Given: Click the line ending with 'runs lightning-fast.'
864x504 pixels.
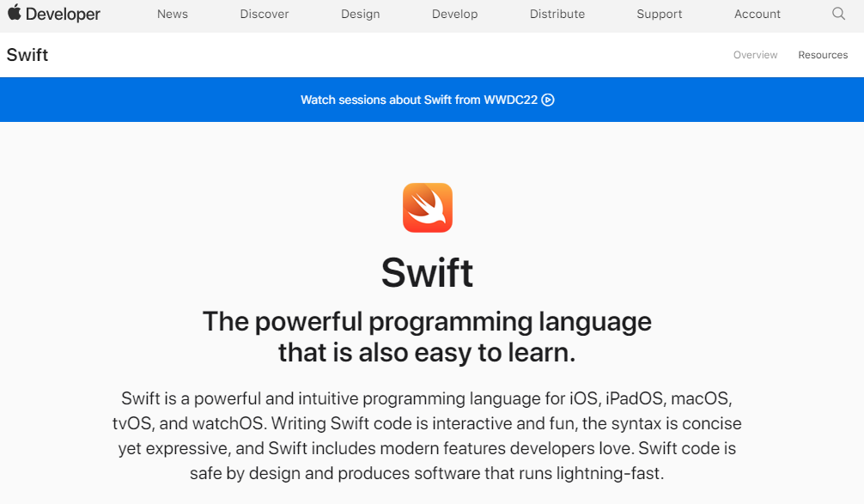Looking at the screenshot, I should (x=427, y=473).
